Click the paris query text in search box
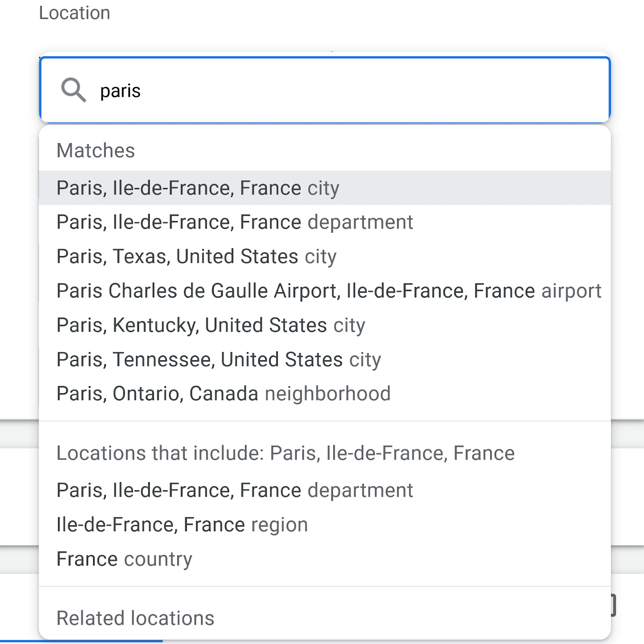The width and height of the screenshot is (644, 644). [x=120, y=90]
